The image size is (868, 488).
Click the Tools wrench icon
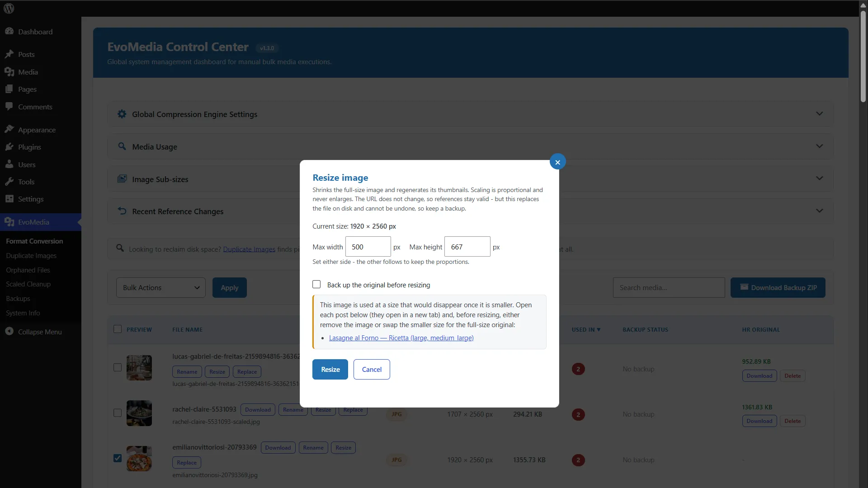(9, 182)
